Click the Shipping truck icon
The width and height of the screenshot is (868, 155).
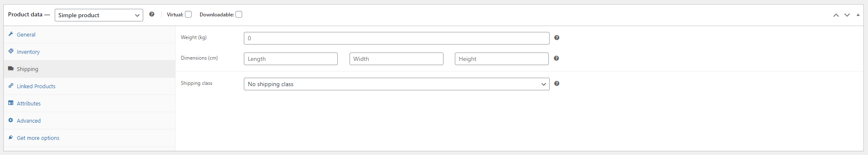point(11,68)
